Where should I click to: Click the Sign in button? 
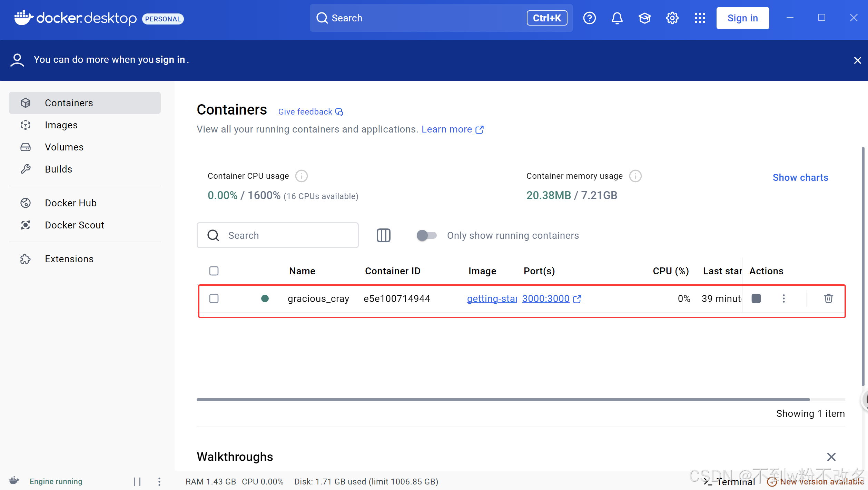pyautogui.click(x=742, y=18)
